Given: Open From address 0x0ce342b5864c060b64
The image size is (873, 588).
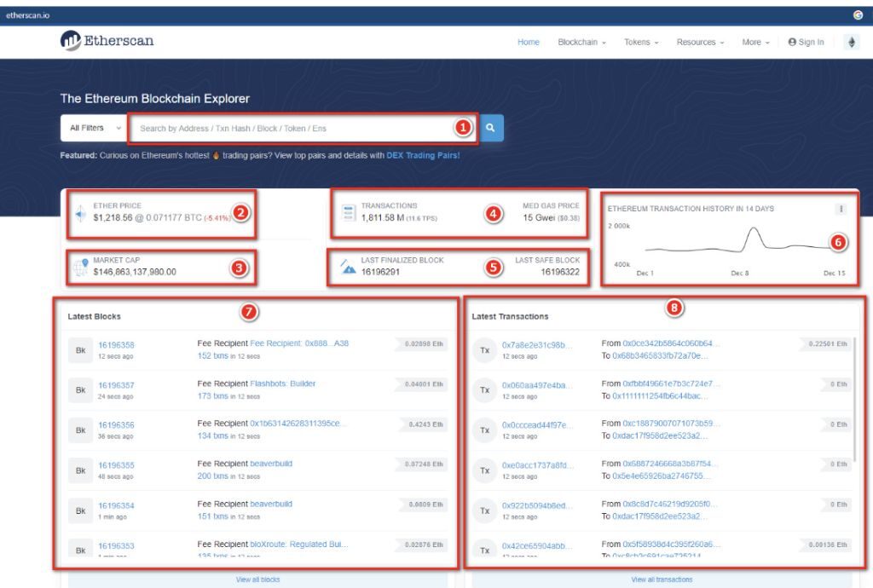Looking at the screenshot, I should (x=671, y=343).
